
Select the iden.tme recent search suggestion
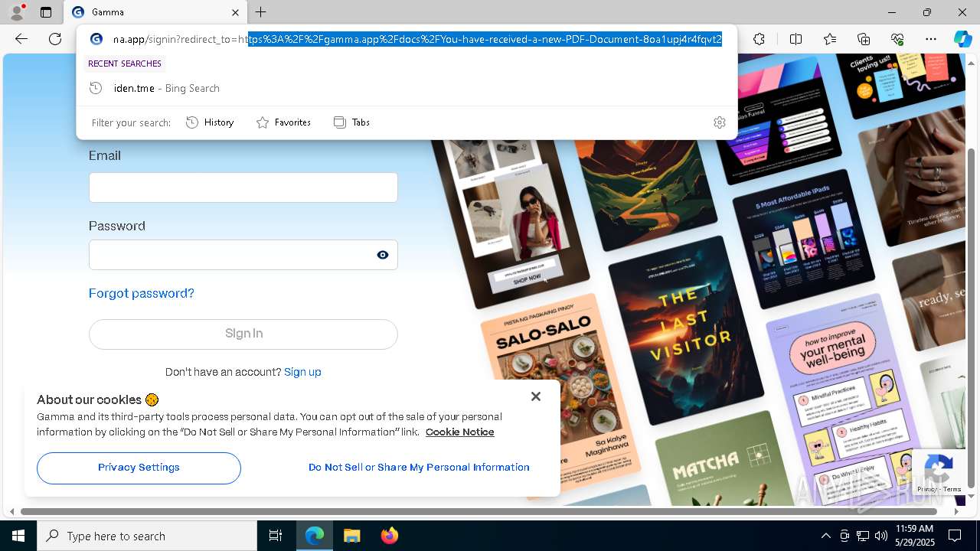pyautogui.click(x=407, y=88)
